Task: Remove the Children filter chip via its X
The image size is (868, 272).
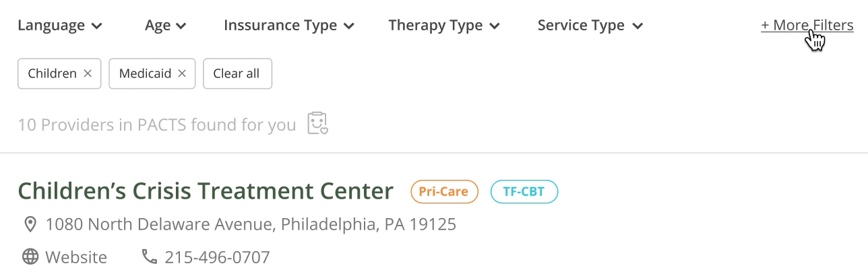Action: coord(88,74)
